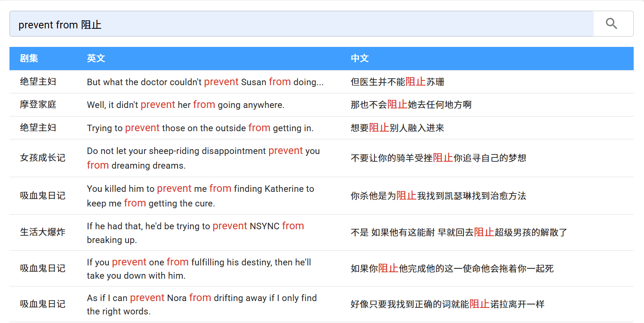
Task: Click the 剧集 column header
Action: (x=29, y=58)
